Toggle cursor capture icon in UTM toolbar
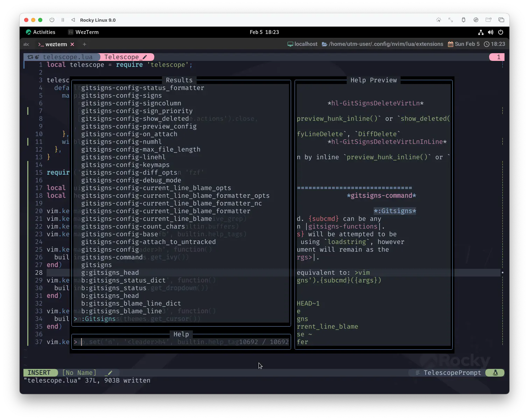 pyautogui.click(x=439, y=20)
